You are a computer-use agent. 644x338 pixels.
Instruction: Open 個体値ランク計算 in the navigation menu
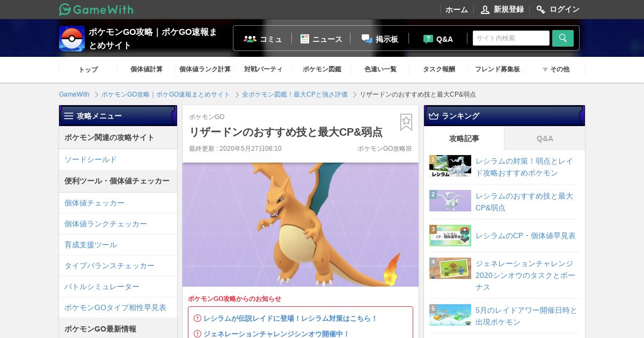[x=205, y=69]
